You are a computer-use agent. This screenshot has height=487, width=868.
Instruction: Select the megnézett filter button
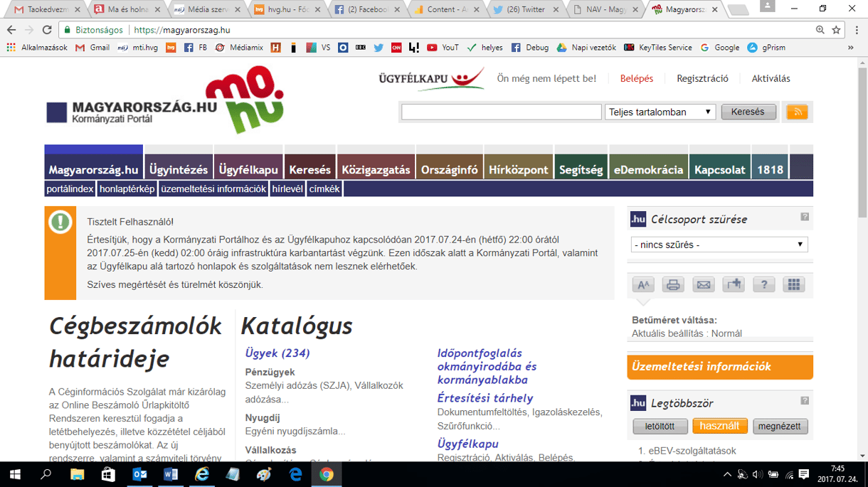point(780,427)
